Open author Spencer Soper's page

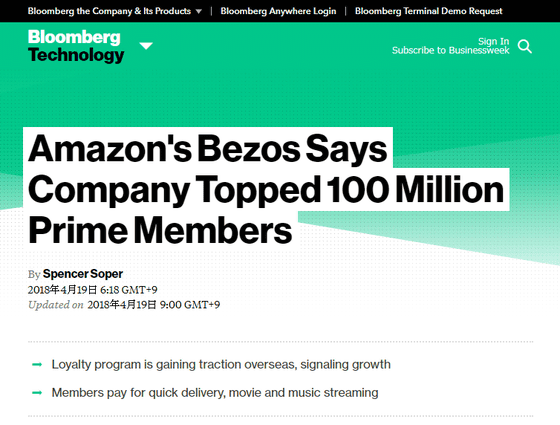click(83, 274)
